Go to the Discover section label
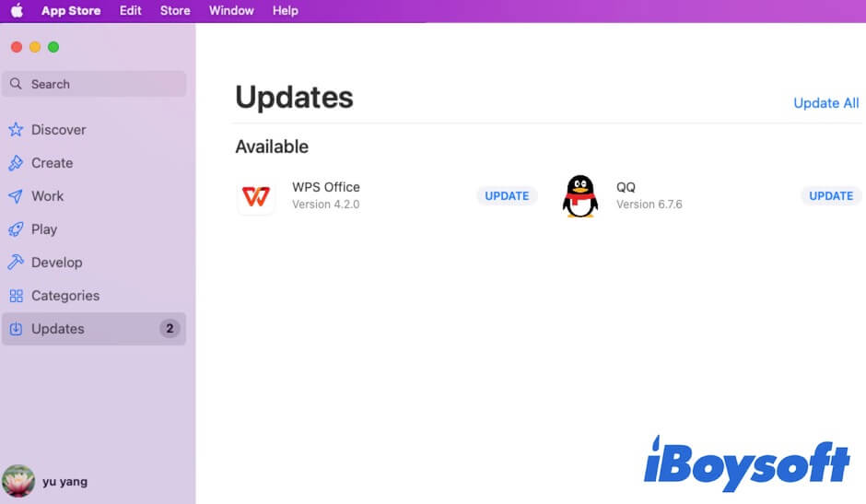The width and height of the screenshot is (866, 504). click(x=59, y=130)
